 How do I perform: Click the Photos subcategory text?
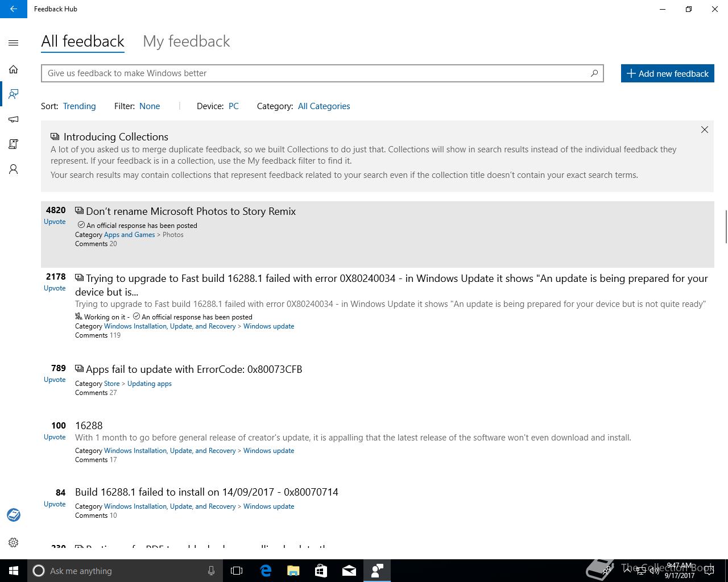tap(173, 235)
